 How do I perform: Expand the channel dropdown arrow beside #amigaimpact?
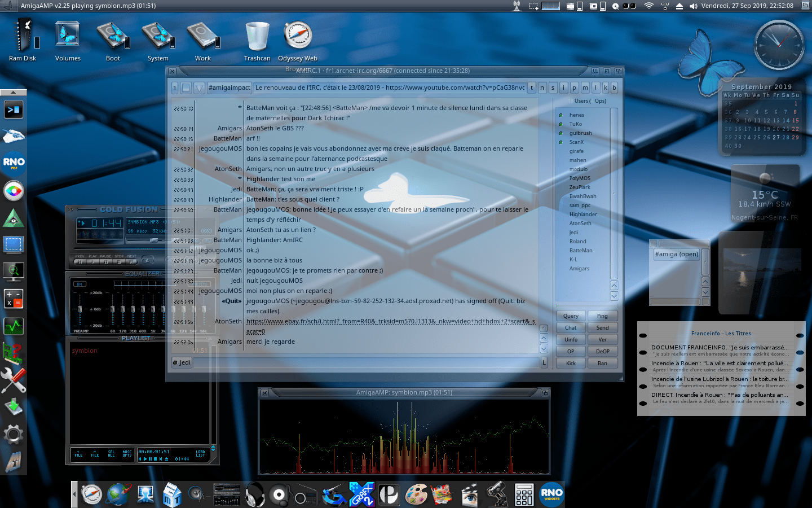(x=199, y=87)
